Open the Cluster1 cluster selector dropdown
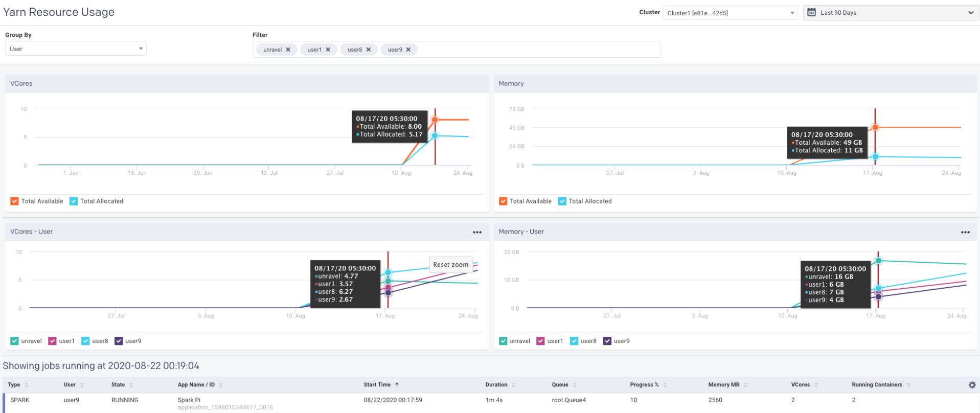 [731, 13]
